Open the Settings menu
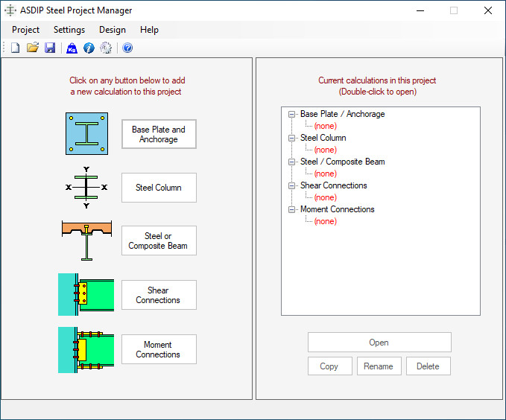This screenshot has height=420, width=506. 69,30
